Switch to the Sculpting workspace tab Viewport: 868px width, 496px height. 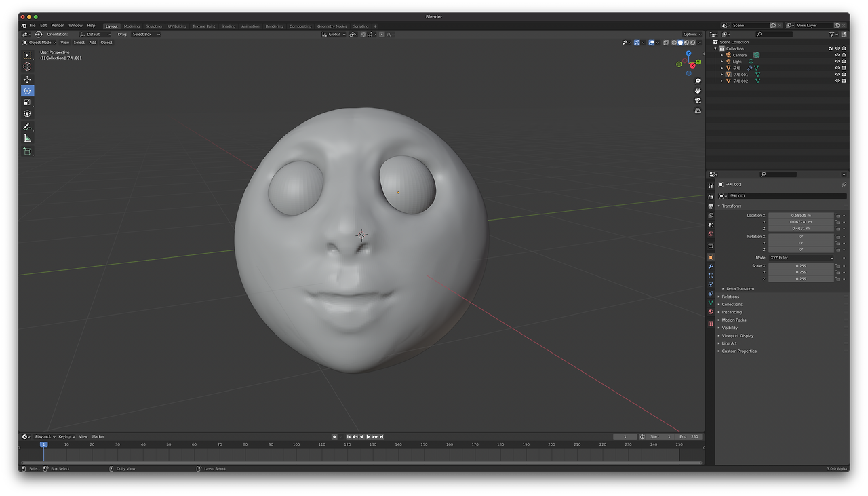pyautogui.click(x=154, y=26)
